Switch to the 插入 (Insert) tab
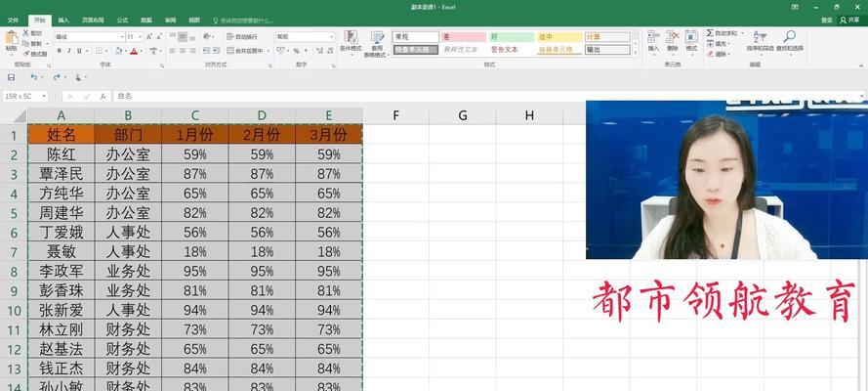This screenshot has width=868, height=391. [x=63, y=21]
